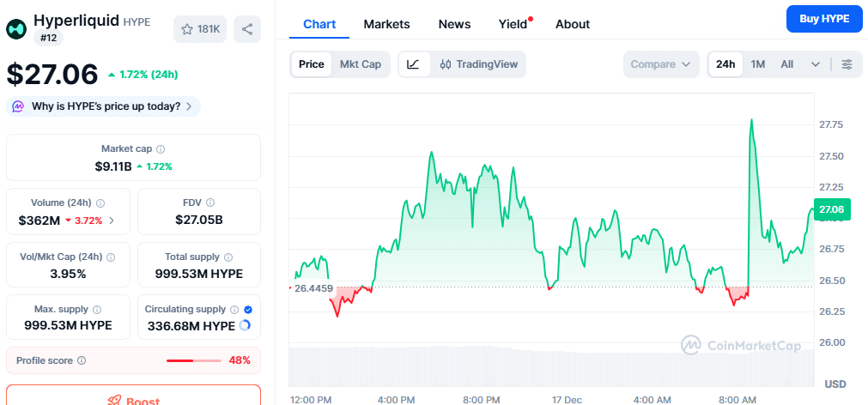Open FDV info icon

(210, 203)
